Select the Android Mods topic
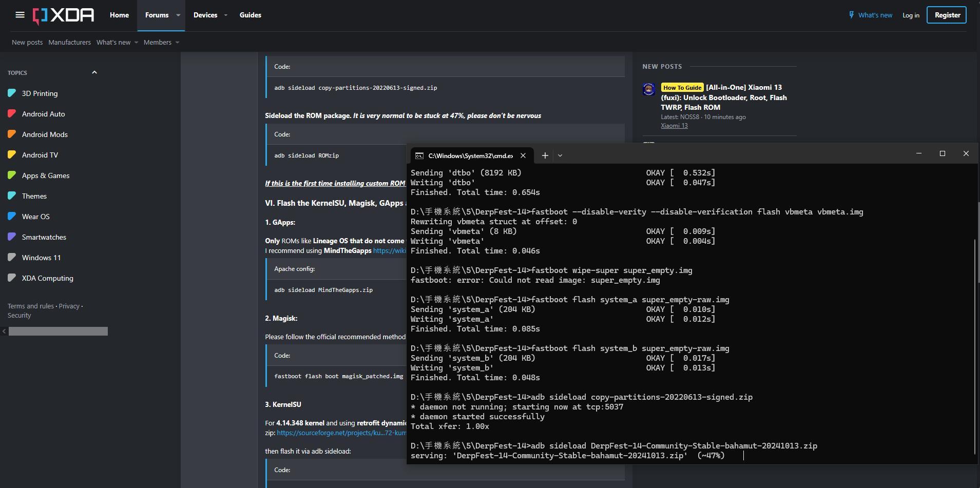Image resolution: width=980 pixels, height=488 pixels. coord(45,134)
